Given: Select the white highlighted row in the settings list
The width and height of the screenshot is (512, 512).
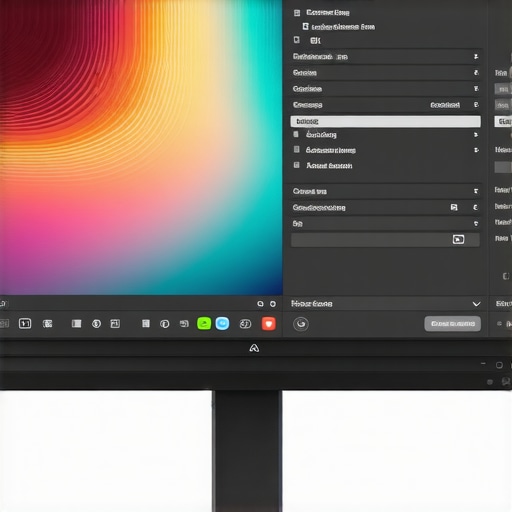Looking at the screenshot, I should [x=385, y=121].
